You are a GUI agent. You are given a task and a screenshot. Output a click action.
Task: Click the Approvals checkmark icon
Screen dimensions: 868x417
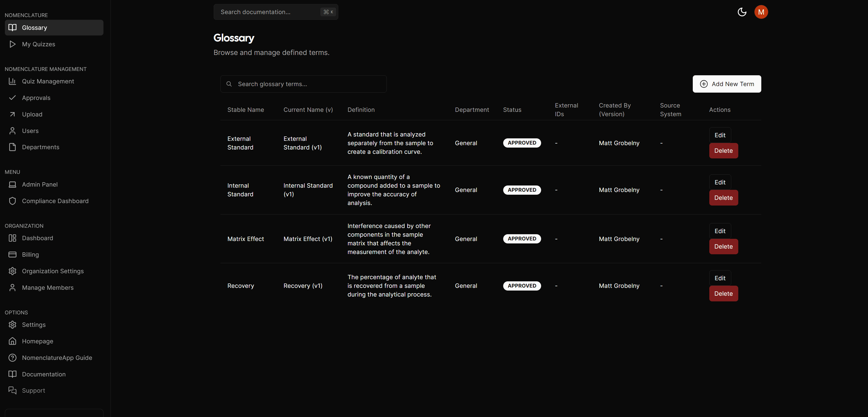(x=12, y=98)
